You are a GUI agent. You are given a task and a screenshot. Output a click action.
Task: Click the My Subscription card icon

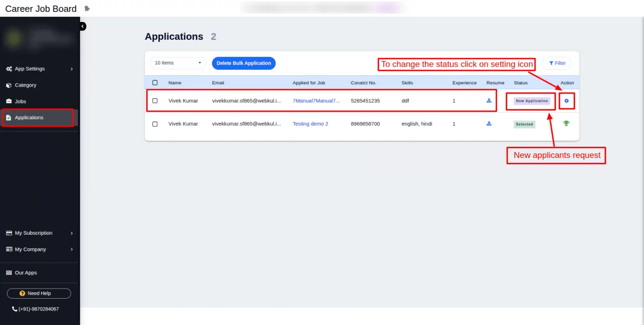point(9,233)
